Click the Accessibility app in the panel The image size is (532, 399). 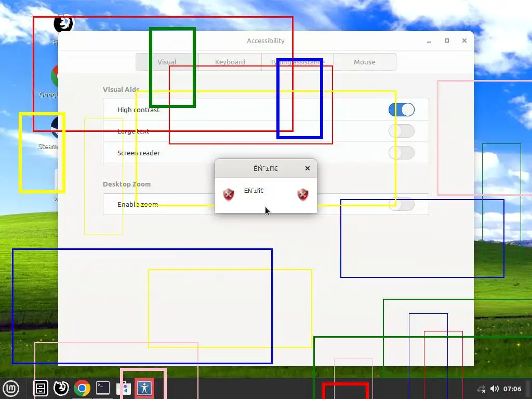144,388
